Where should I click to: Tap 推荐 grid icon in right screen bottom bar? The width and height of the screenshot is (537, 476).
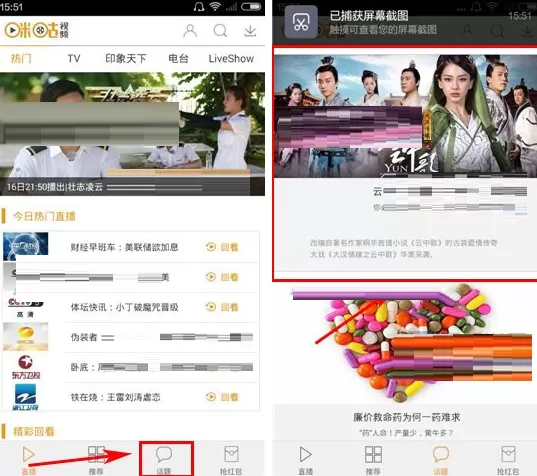(373, 460)
